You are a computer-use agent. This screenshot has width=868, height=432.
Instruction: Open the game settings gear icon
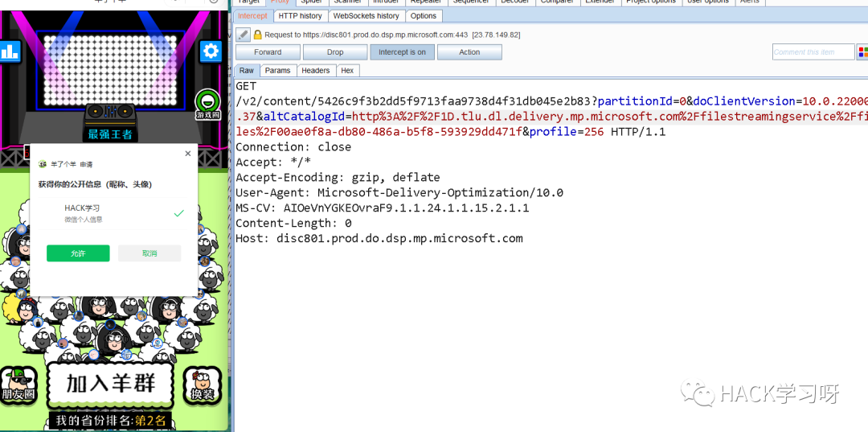(211, 51)
